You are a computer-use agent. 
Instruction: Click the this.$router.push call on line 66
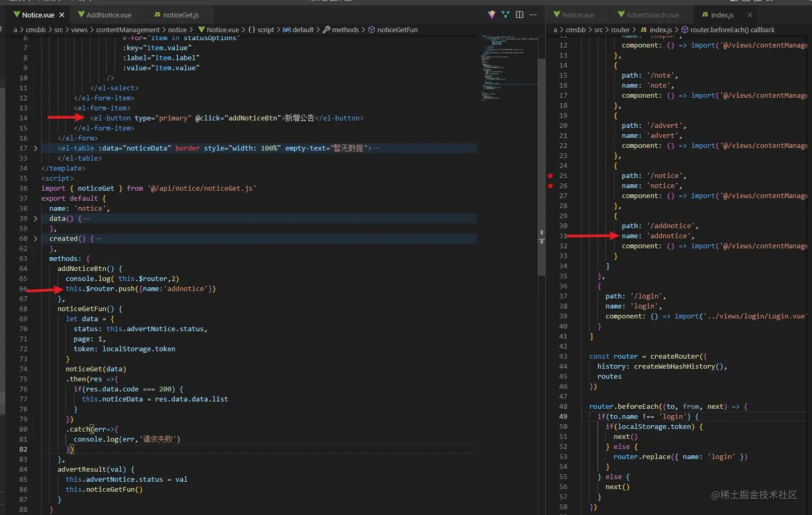click(141, 289)
